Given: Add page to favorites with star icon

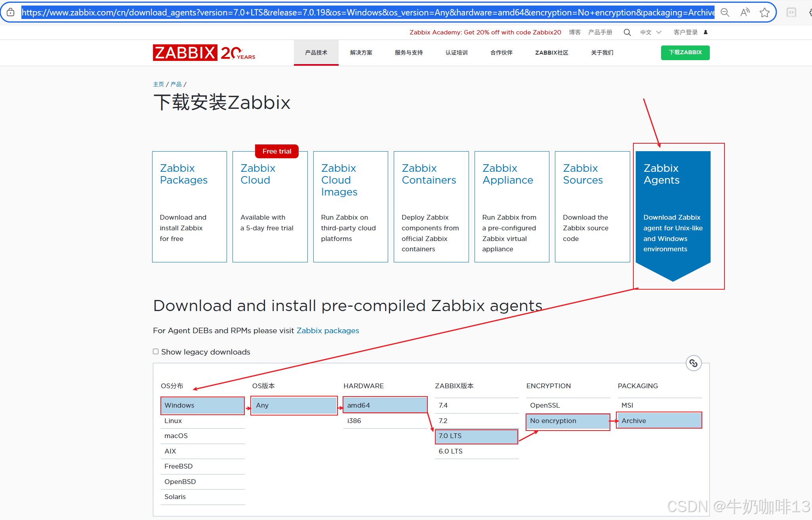Looking at the screenshot, I should pyautogui.click(x=764, y=12).
